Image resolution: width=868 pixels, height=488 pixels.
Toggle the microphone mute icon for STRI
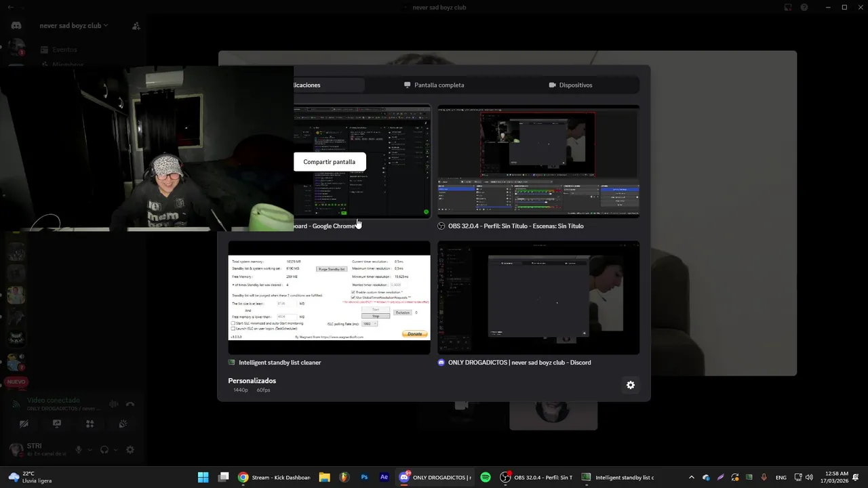point(79,449)
